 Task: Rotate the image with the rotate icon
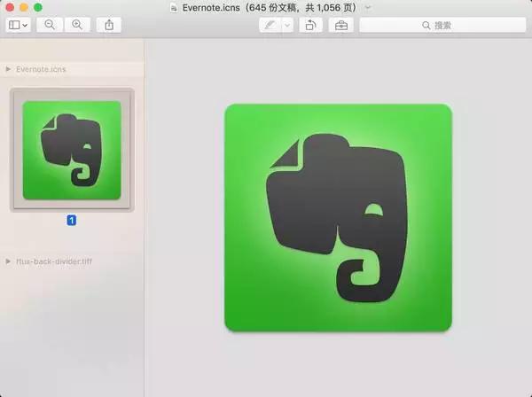click(310, 25)
